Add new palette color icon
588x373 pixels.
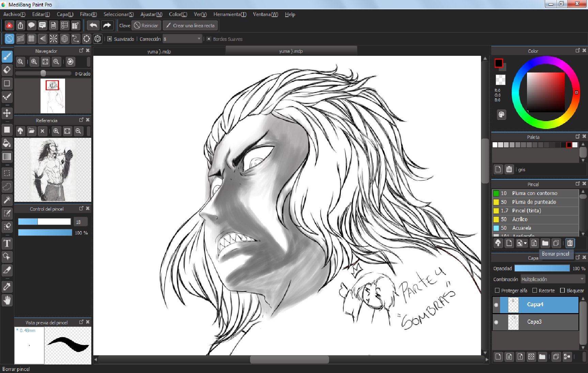point(498,169)
